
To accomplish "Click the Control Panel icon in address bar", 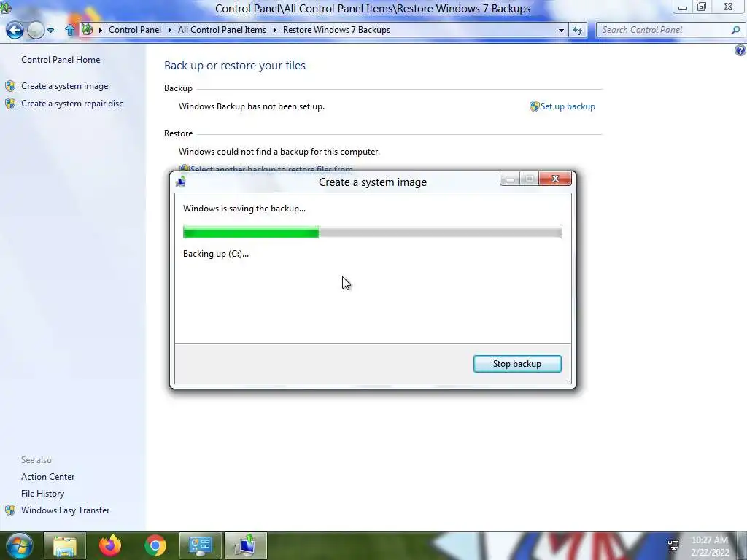I will click(88, 29).
